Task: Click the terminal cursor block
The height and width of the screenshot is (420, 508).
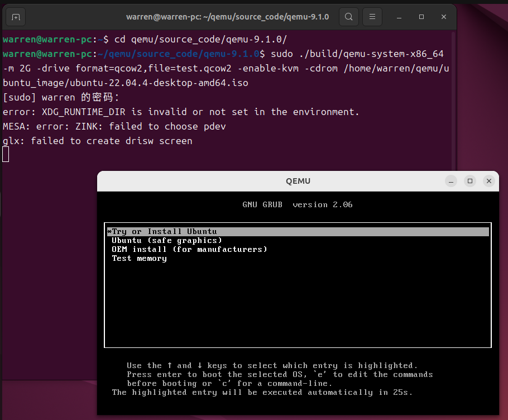Action: [6, 154]
